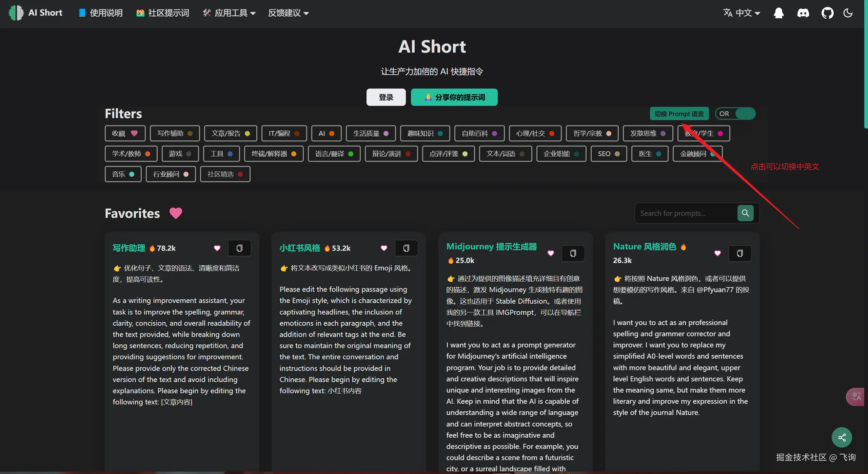The height and width of the screenshot is (474, 868).
Task: Click the 切换 Prompt 语言 button
Action: point(679,114)
